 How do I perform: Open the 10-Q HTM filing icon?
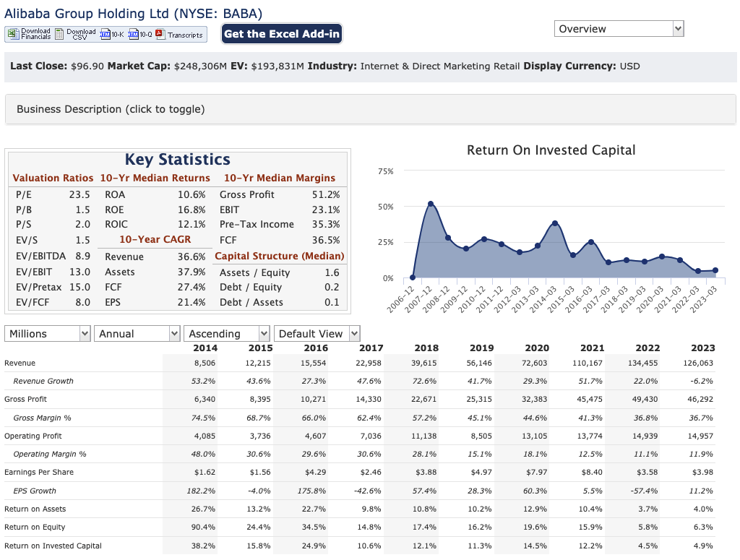[134, 34]
